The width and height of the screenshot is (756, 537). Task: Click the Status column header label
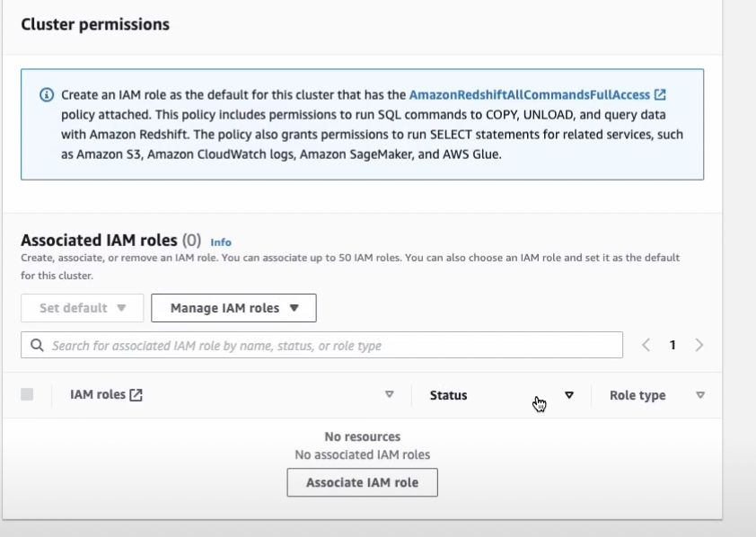pos(448,395)
